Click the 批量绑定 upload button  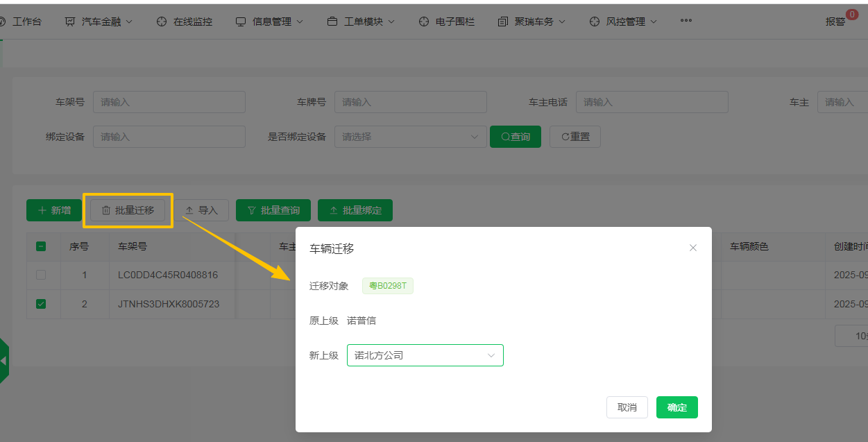tap(355, 210)
